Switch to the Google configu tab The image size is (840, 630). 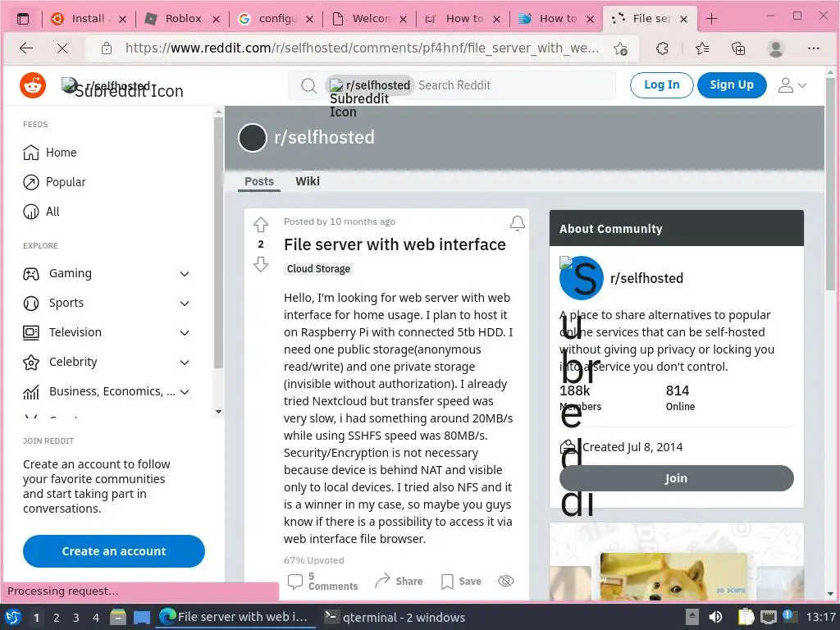(x=276, y=19)
